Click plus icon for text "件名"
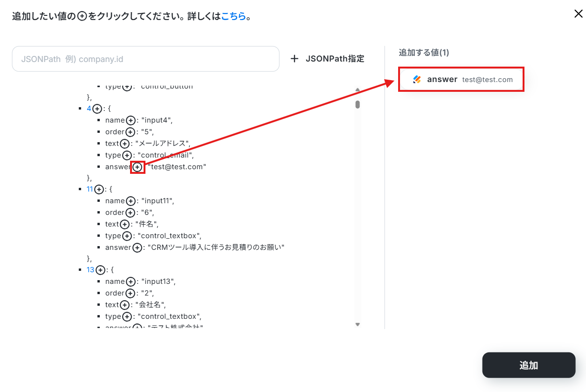The image size is (586, 392). point(124,224)
